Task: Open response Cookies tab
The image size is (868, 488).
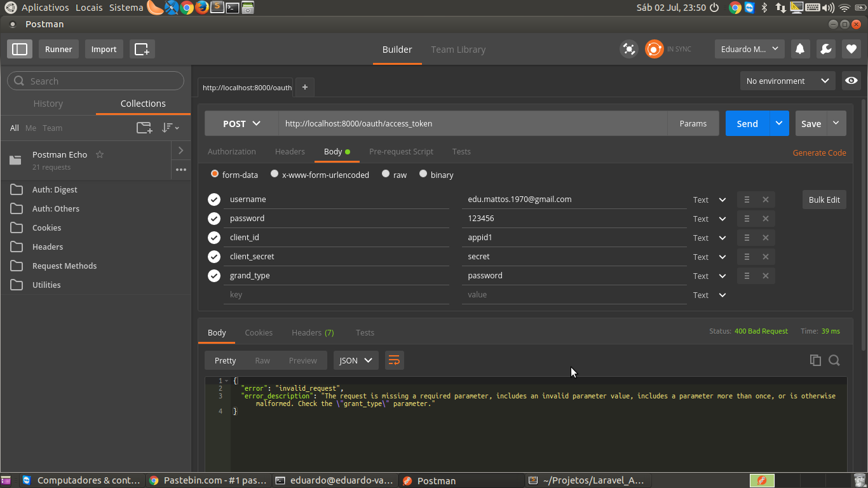Action: coord(259,332)
